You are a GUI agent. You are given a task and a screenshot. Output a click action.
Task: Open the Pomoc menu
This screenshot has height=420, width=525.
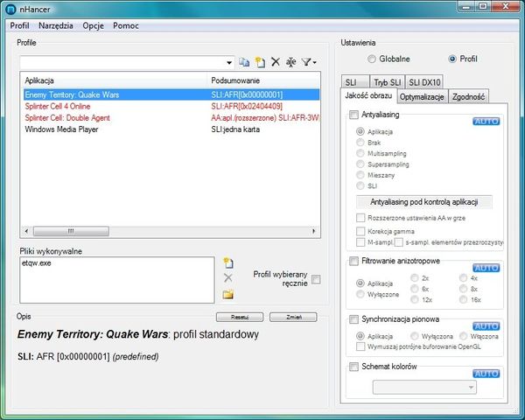[125, 25]
